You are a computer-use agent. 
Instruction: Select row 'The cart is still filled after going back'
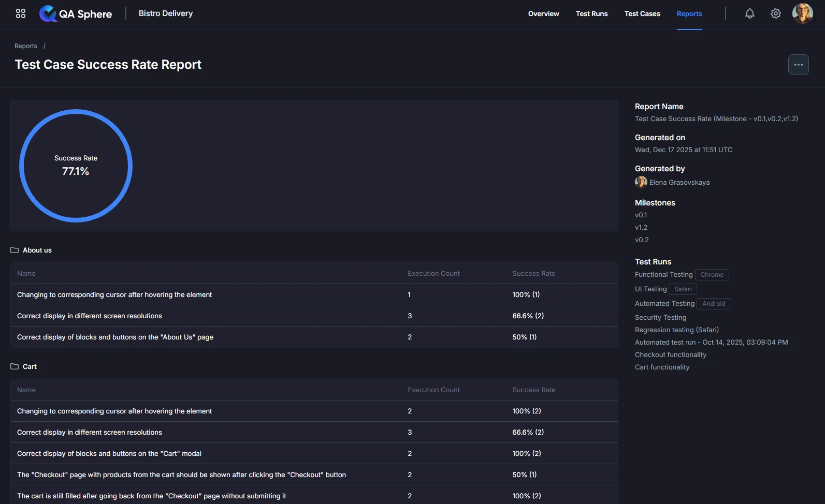314,496
